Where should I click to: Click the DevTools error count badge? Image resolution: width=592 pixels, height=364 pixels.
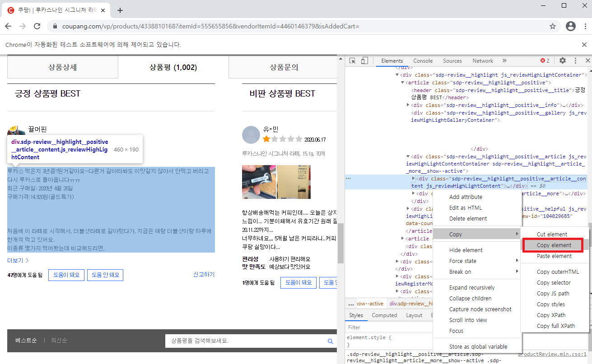(545, 60)
